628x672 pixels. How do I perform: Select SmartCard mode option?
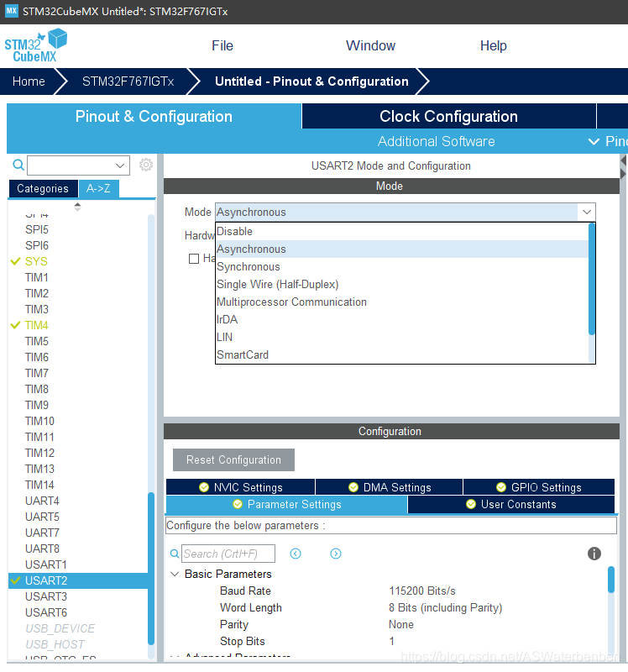tap(402, 354)
